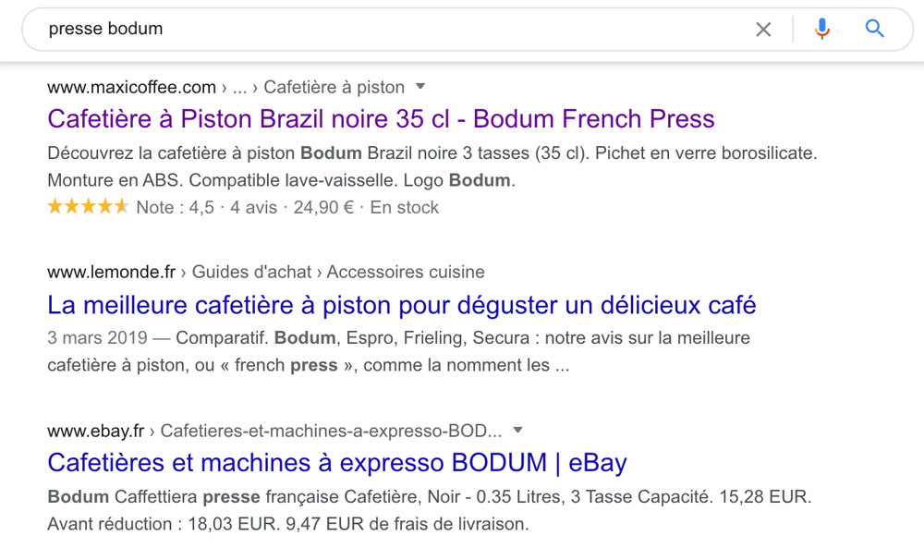
Task: Select the 'Accessoires cuisine' breadcrumb
Action: tap(406, 272)
